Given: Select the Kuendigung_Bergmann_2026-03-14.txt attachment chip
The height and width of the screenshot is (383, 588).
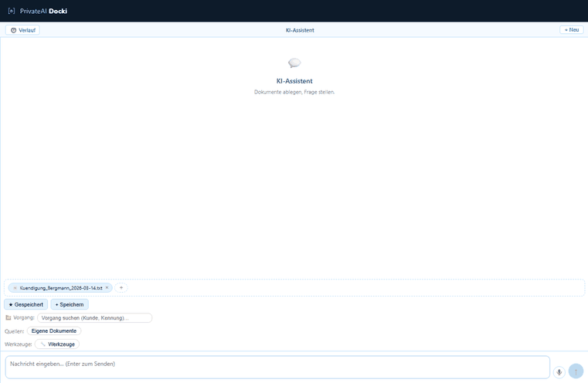Looking at the screenshot, I should (x=60, y=288).
